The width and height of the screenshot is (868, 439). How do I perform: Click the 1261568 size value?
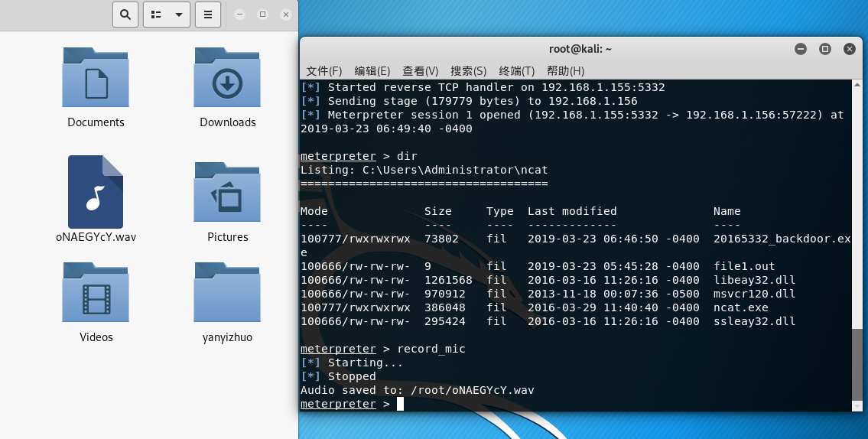pos(448,280)
